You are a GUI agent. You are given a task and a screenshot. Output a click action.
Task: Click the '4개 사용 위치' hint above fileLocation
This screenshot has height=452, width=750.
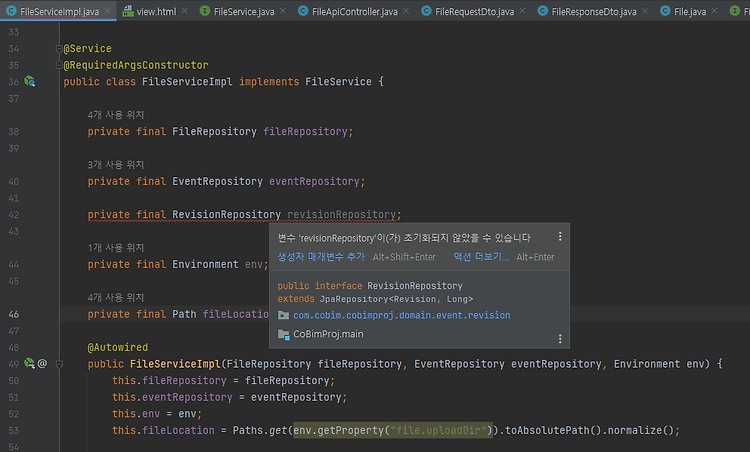click(x=116, y=298)
